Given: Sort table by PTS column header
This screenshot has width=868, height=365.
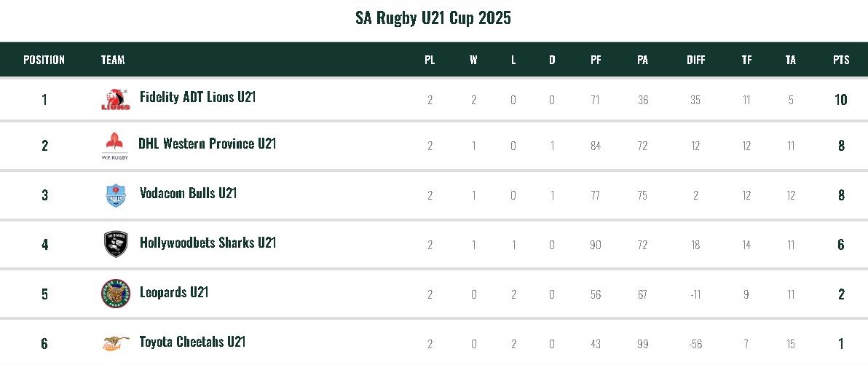Looking at the screenshot, I should point(841,60).
